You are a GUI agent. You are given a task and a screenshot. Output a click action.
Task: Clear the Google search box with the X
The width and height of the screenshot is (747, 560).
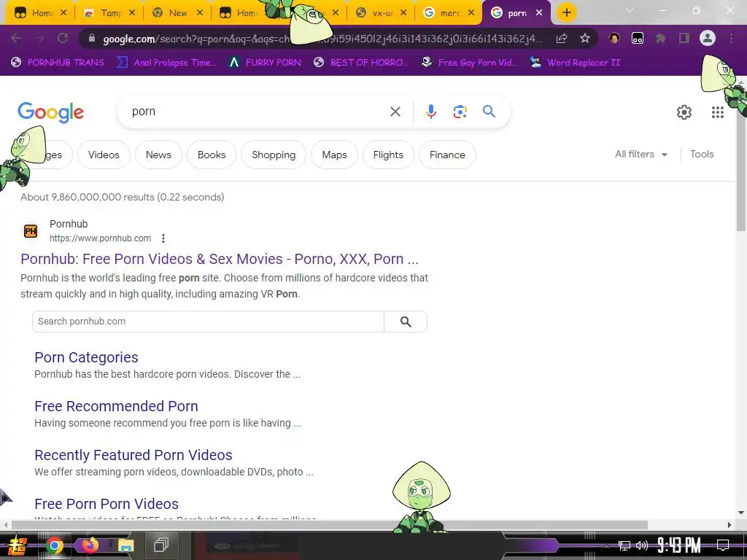395,112
